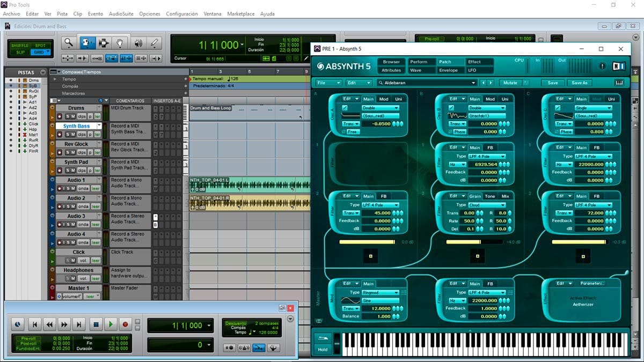Solo the Synth Bass track

(x=68, y=134)
